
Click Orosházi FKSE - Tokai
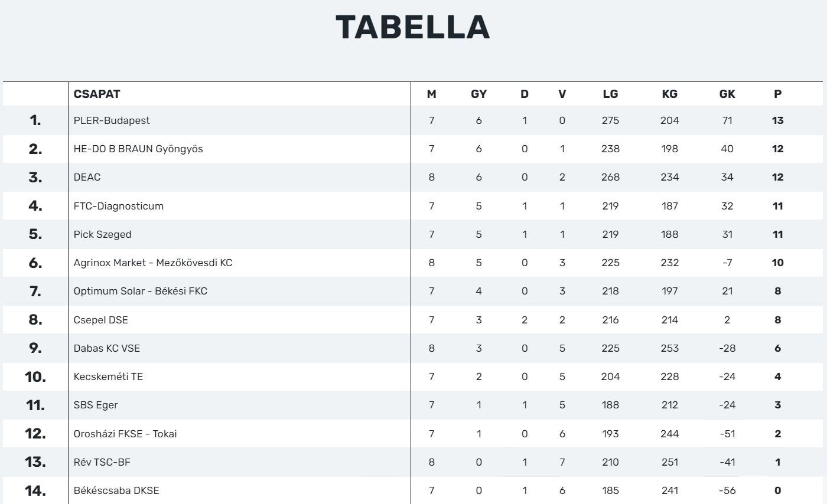[x=125, y=434]
